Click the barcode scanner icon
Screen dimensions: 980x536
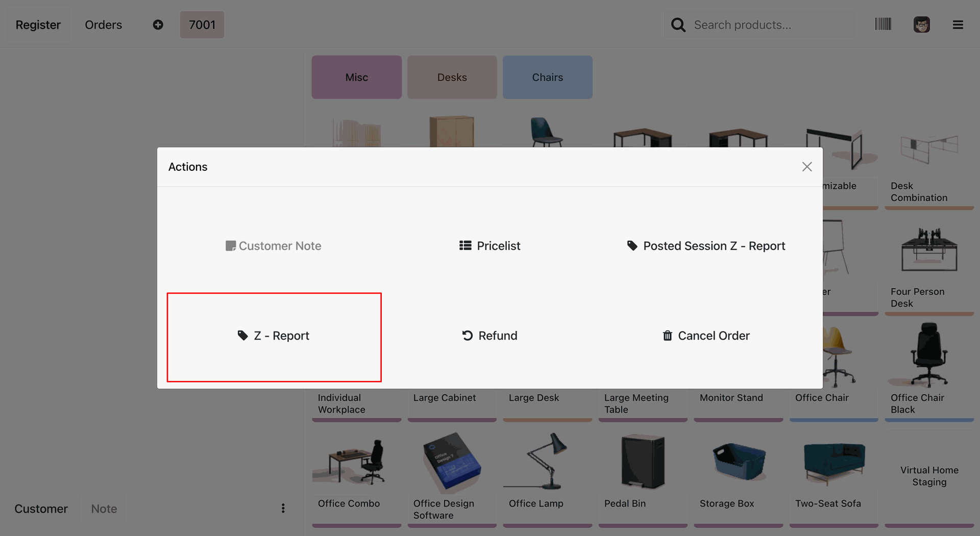tap(883, 24)
